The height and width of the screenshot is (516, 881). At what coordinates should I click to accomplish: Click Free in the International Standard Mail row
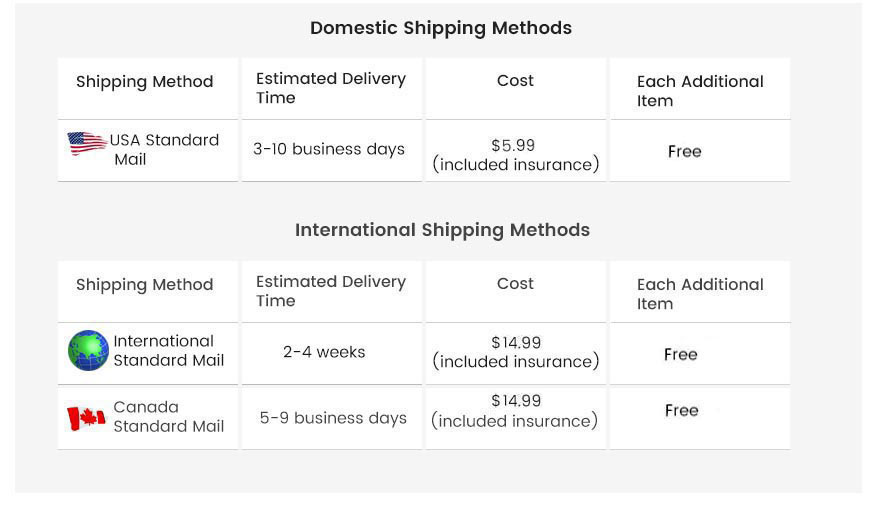(680, 354)
